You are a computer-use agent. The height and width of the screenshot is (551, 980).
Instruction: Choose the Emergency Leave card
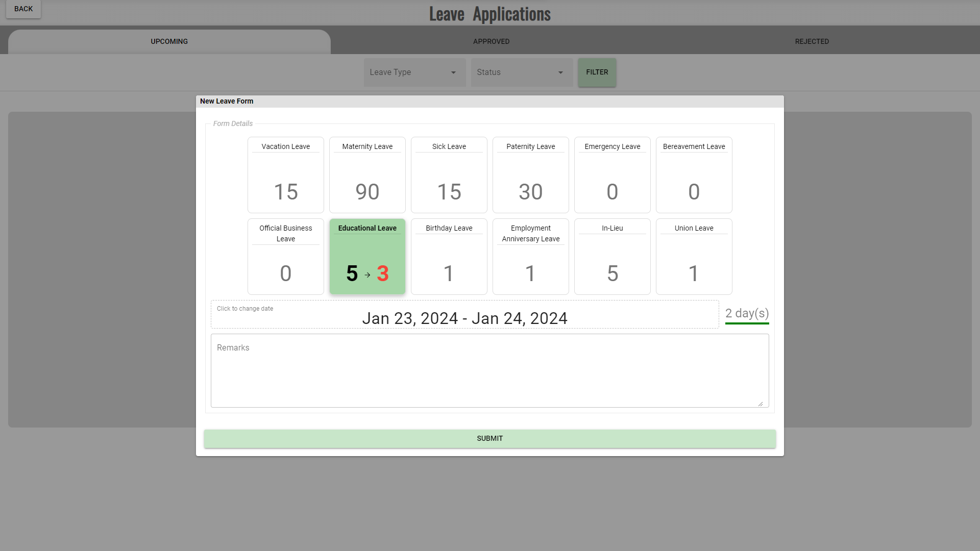612,175
